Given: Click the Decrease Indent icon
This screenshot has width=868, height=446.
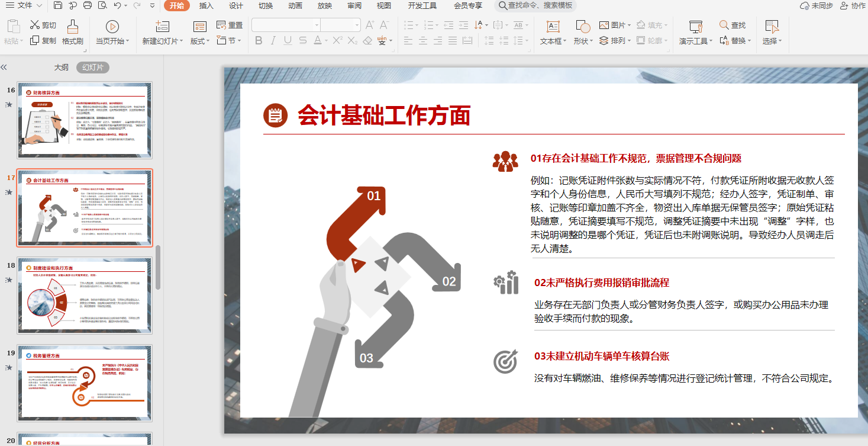Looking at the screenshot, I should tap(448, 25).
